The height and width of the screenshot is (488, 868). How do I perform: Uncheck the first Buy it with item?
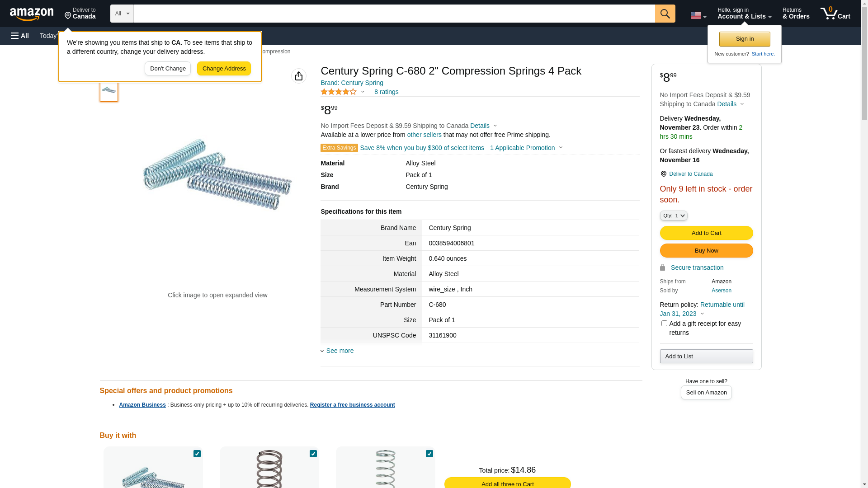point(197,453)
